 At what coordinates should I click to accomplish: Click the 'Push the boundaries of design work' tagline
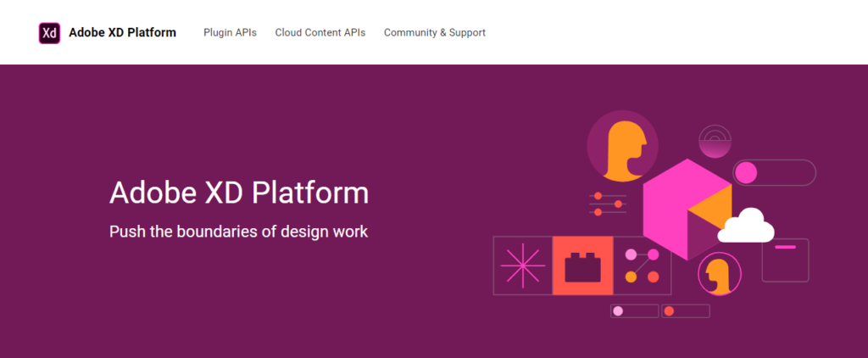(x=238, y=231)
